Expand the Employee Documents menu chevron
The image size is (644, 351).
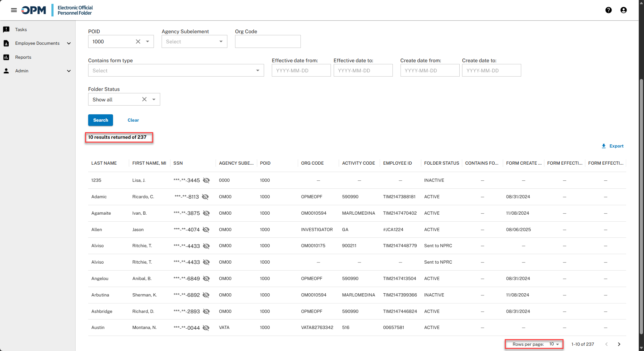click(x=69, y=43)
